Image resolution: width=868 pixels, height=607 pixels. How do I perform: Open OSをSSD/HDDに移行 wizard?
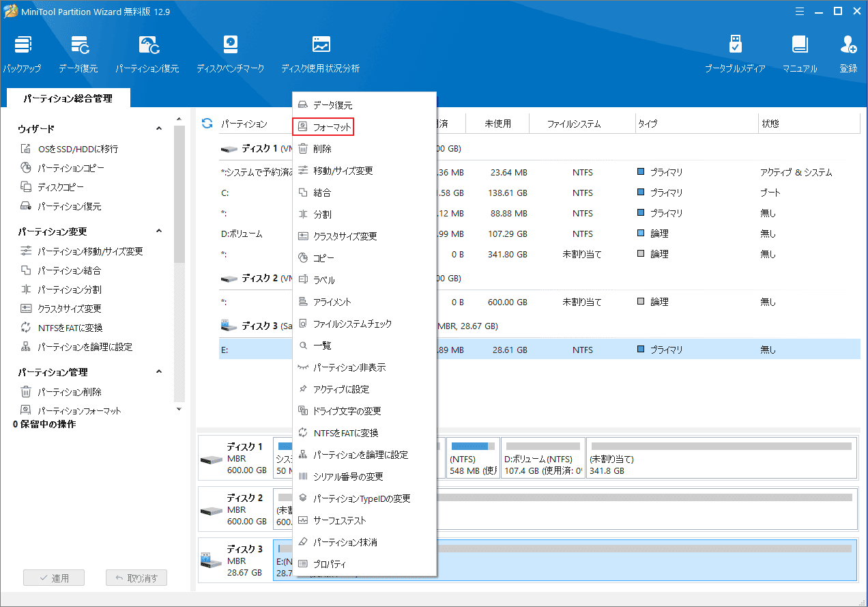tap(69, 149)
